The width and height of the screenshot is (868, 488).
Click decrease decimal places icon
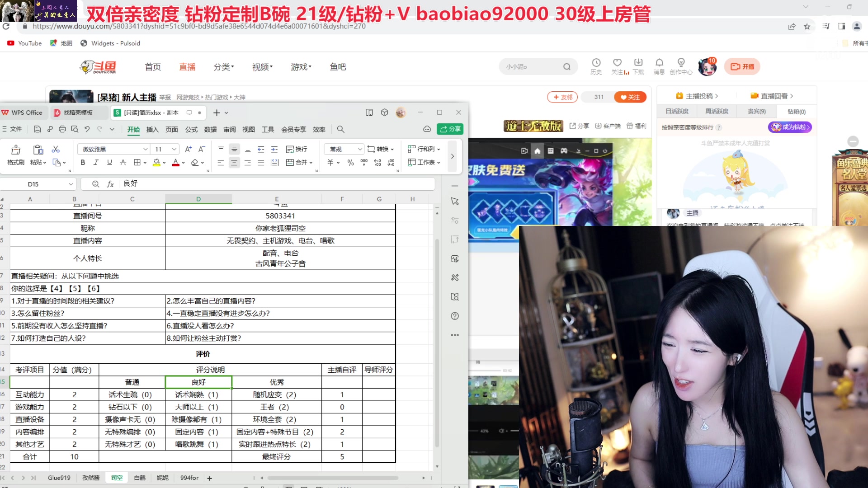coord(391,162)
